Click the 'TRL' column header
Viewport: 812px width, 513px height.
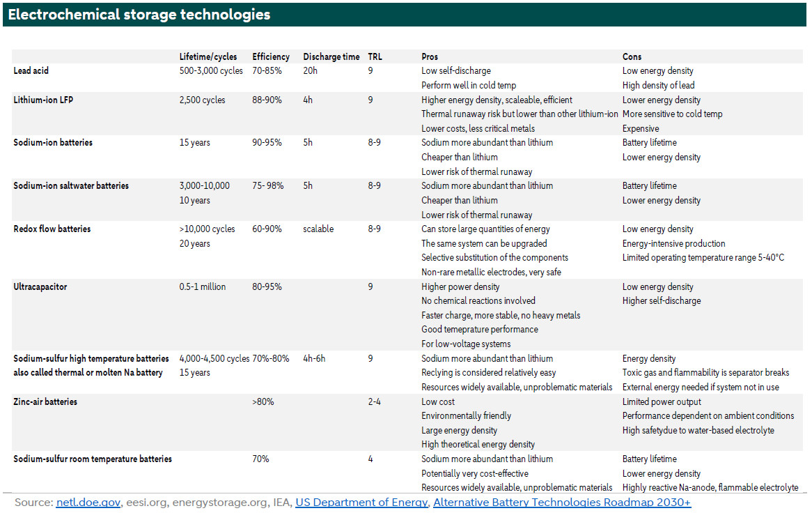pos(375,56)
